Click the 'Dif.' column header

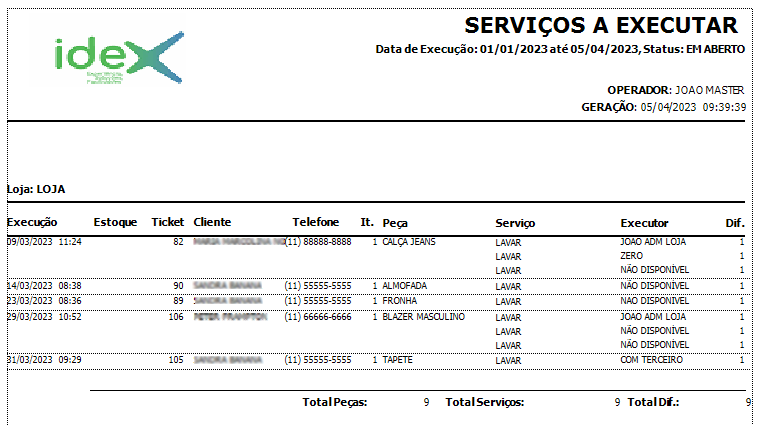point(735,222)
